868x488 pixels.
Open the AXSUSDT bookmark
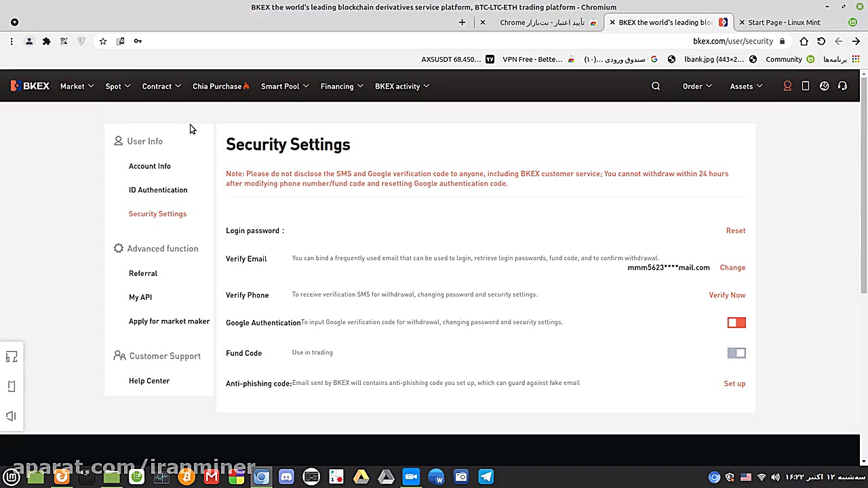click(458, 60)
